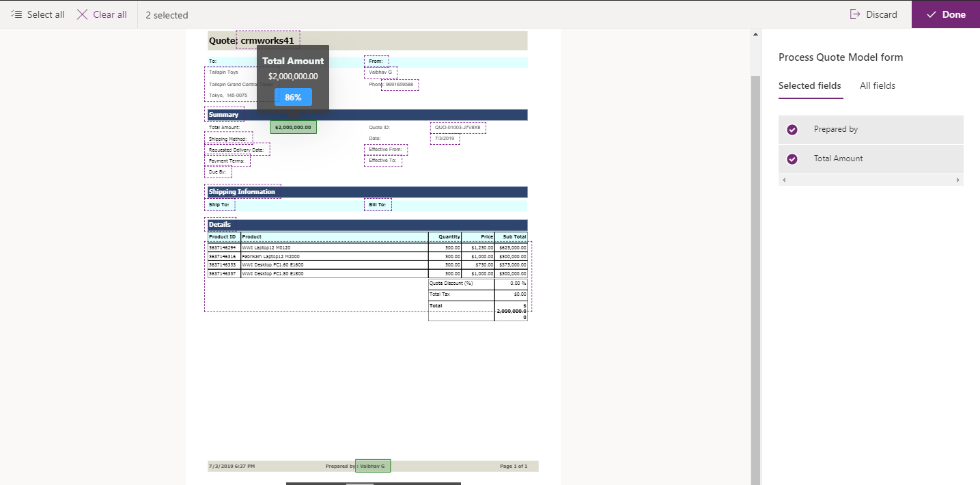Viewport: 980px width, 485px height.
Task: Select the Effective To field box
Action: pos(383,161)
